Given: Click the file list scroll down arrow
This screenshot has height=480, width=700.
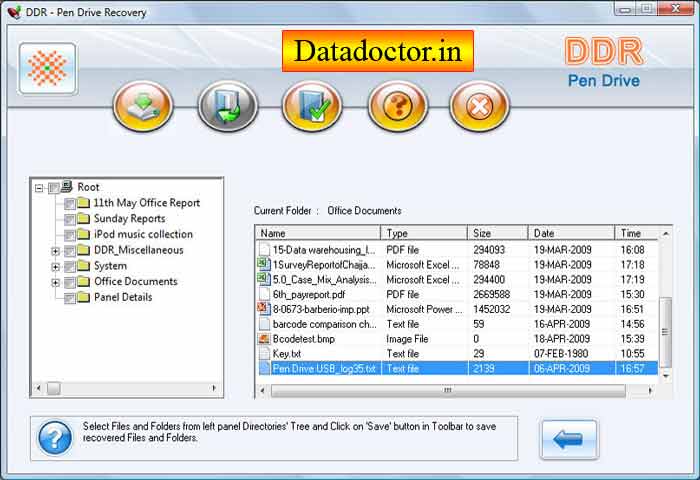Looking at the screenshot, I should click(x=666, y=376).
